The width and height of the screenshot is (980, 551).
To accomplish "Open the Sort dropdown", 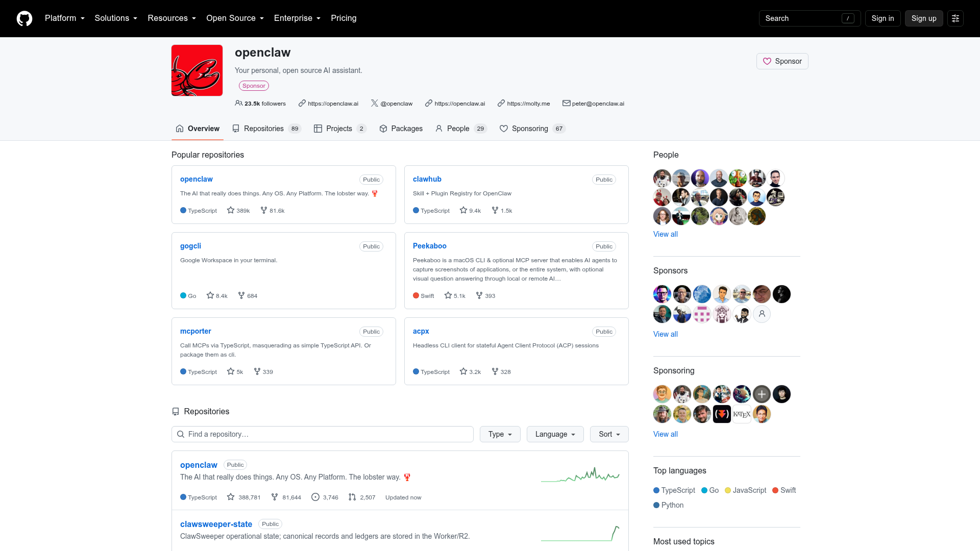I will 609,434.
